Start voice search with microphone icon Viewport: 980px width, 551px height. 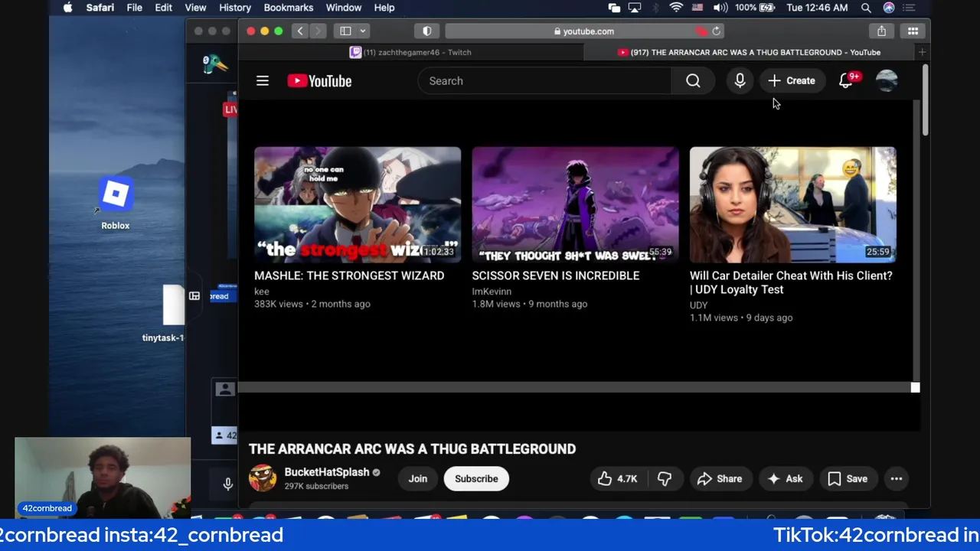point(740,80)
